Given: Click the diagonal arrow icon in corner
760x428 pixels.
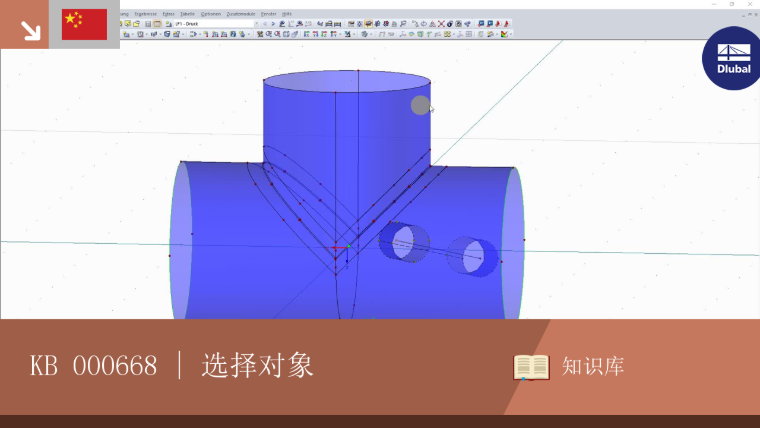Looking at the screenshot, I should (x=30, y=30).
